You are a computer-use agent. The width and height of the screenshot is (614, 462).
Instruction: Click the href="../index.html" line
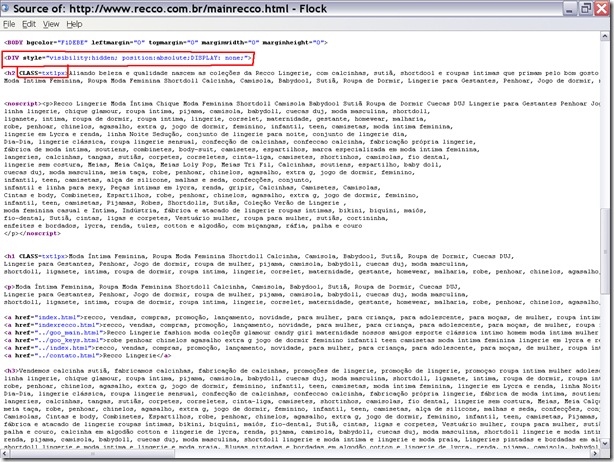click(x=302, y=348)
